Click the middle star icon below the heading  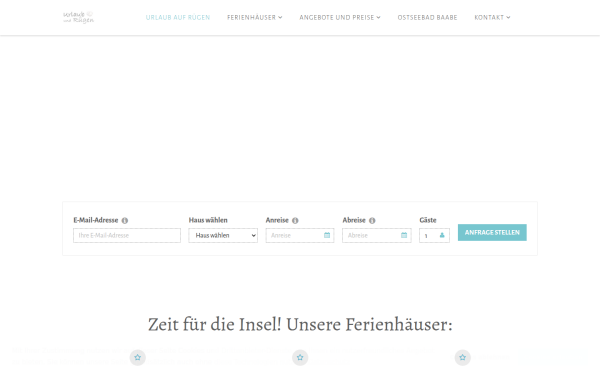pos(300,357)
